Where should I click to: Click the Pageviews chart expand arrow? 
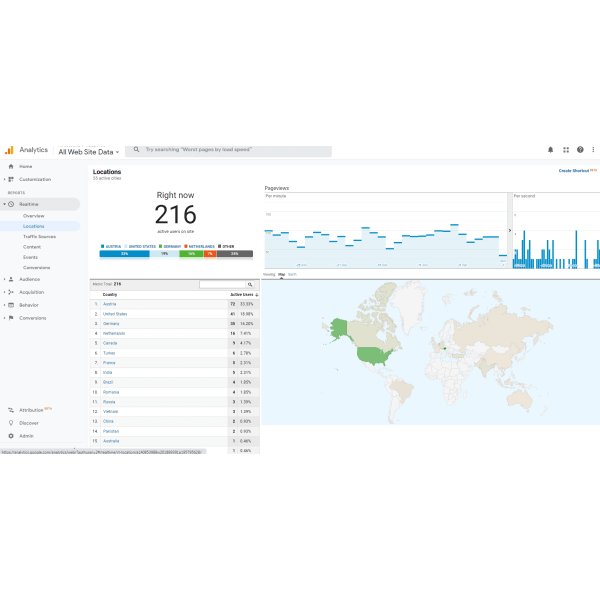[x=510, y=230]
